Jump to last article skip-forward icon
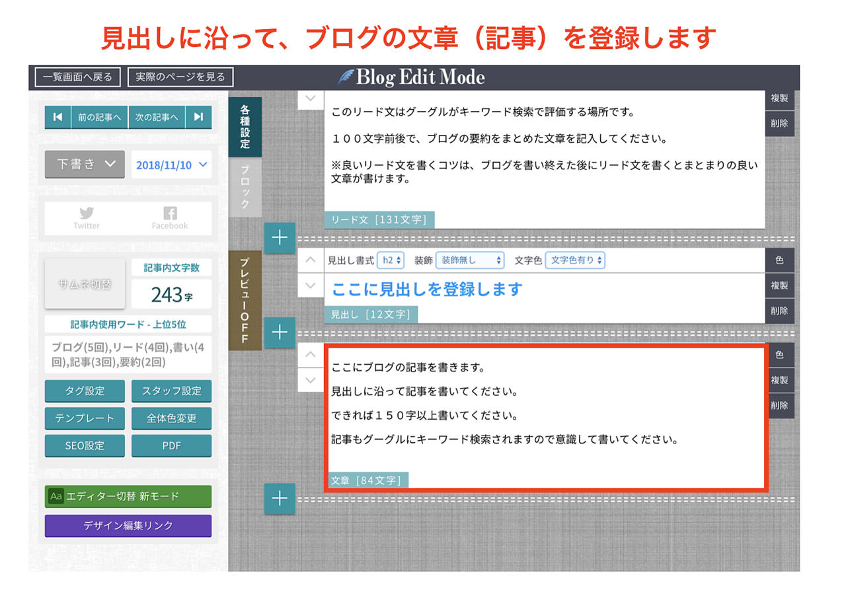 tap(198, 117)
